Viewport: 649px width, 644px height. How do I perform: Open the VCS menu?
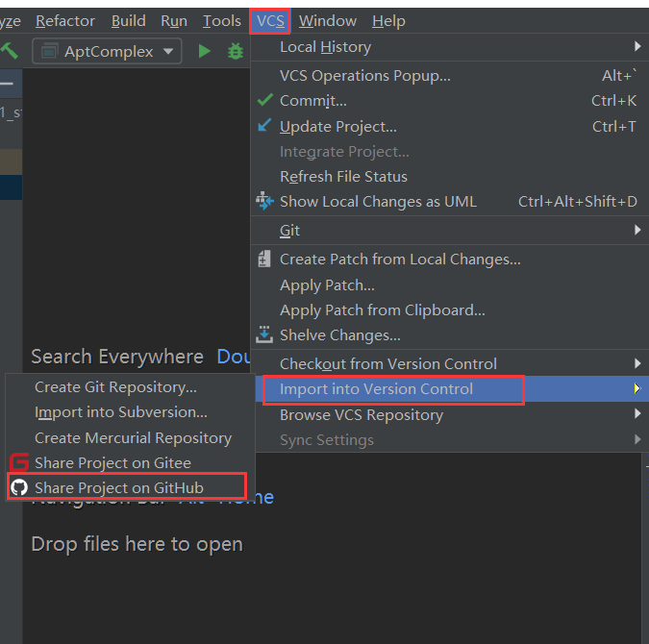[270, 21]
